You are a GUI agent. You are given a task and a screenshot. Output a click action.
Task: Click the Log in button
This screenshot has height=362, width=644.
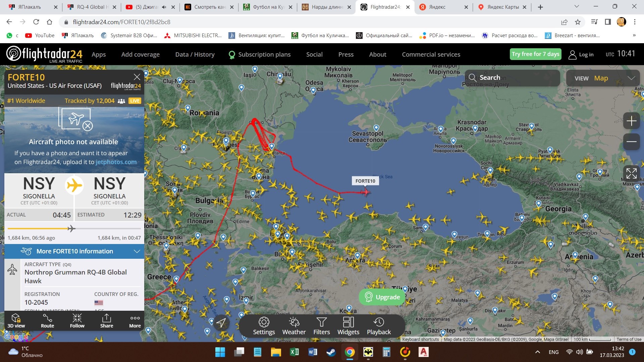click(x=581, y=55)
